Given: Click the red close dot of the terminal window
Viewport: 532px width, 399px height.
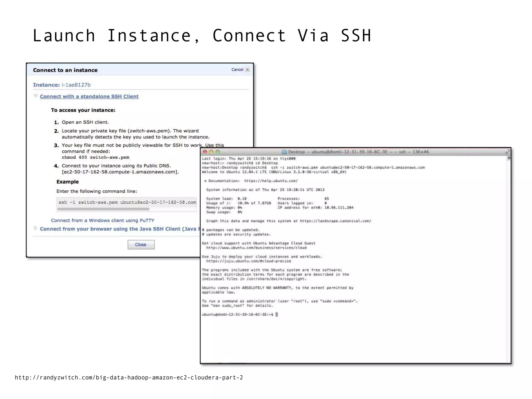Looking at the screenshot, I should tap(205, 152).
